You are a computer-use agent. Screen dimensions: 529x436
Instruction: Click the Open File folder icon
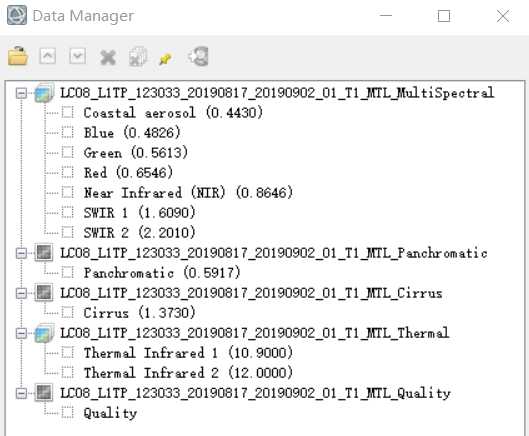18,56
